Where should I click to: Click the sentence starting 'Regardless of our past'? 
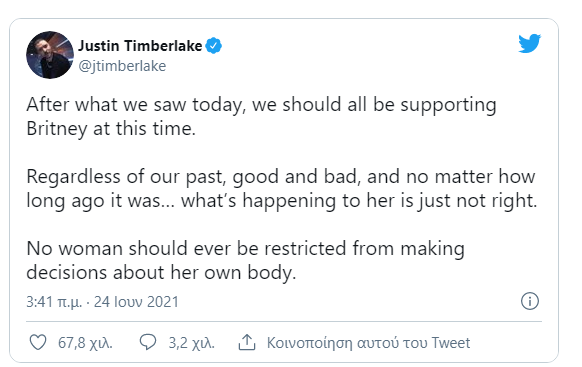pos(282,189)
